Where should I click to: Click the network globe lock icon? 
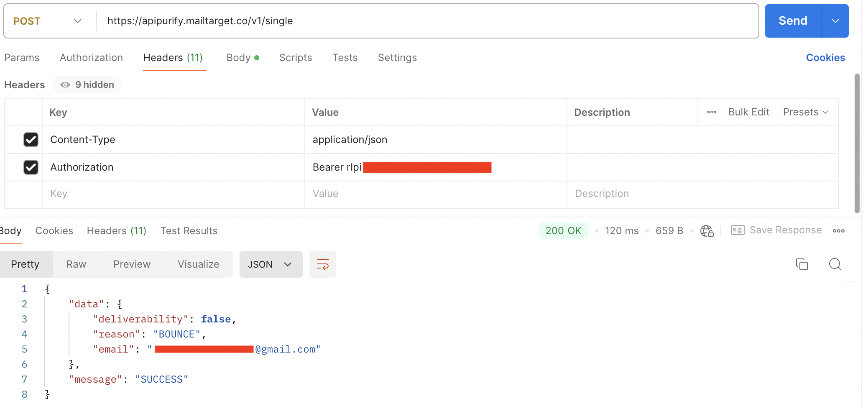(x=707, y=231)
